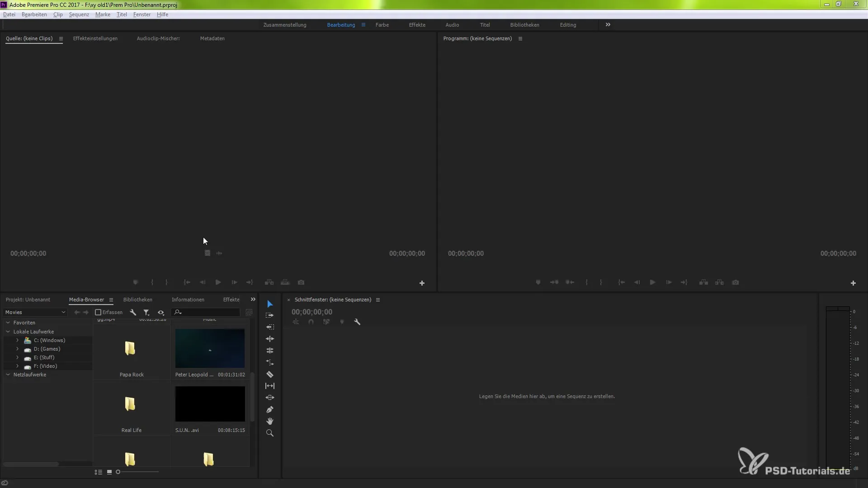Export frame camera in Source monitor
The height and width of the screenshot is (488, 868).
301,282
